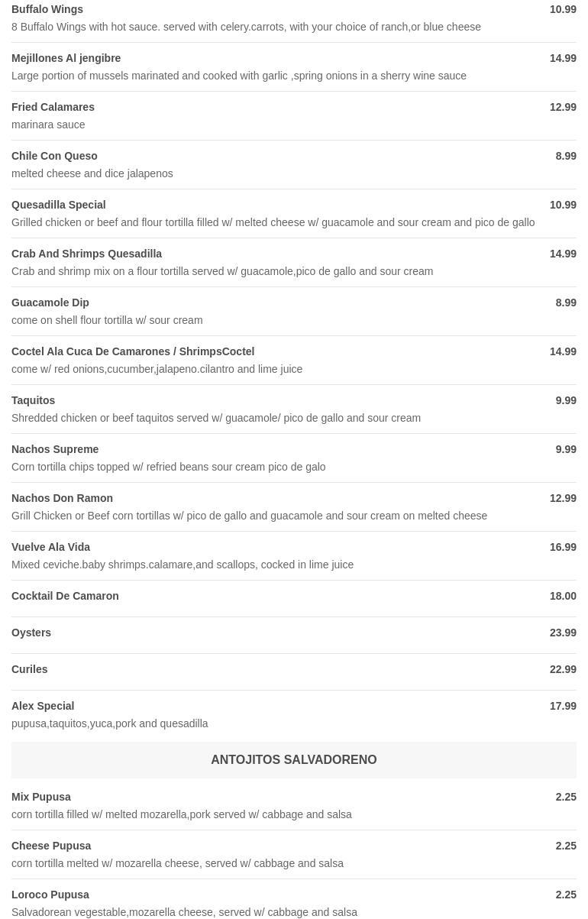Pick the Alex Special platter
Screen dimensions: 588x919
[43, 706]
